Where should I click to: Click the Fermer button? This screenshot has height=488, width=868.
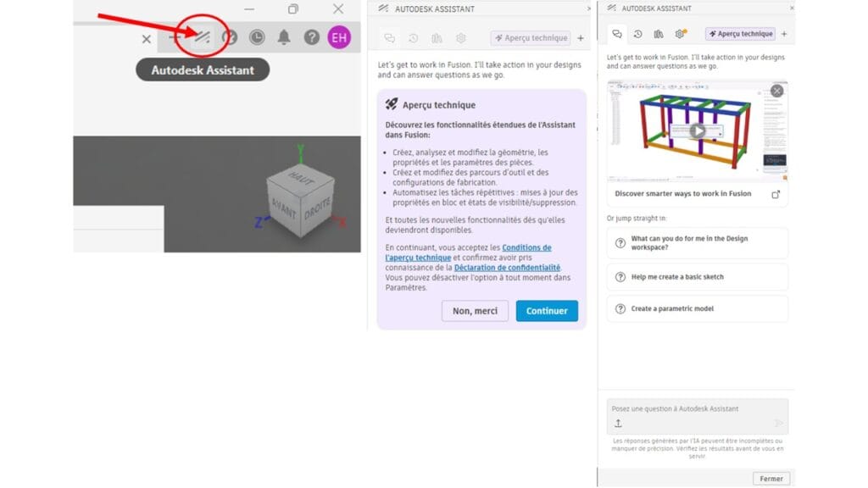771,479
